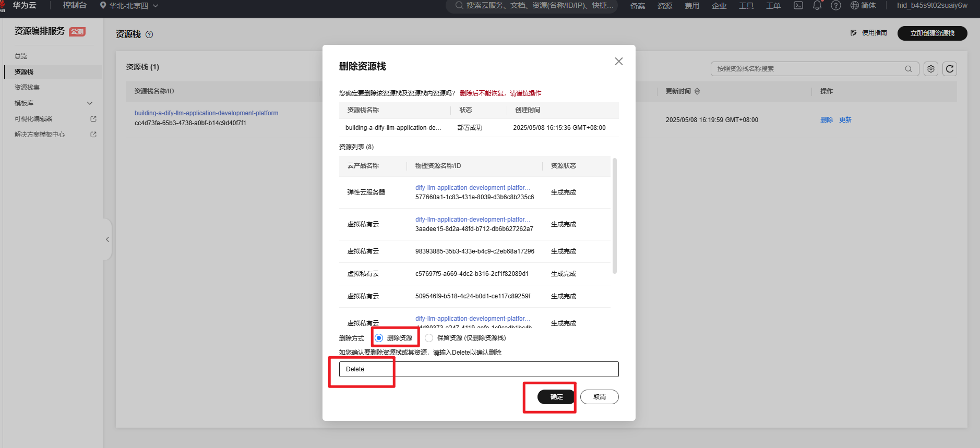The width and height of the screenshot is (980, 448).
Task: Open the help question mark icon
Action: coord(836,5)
